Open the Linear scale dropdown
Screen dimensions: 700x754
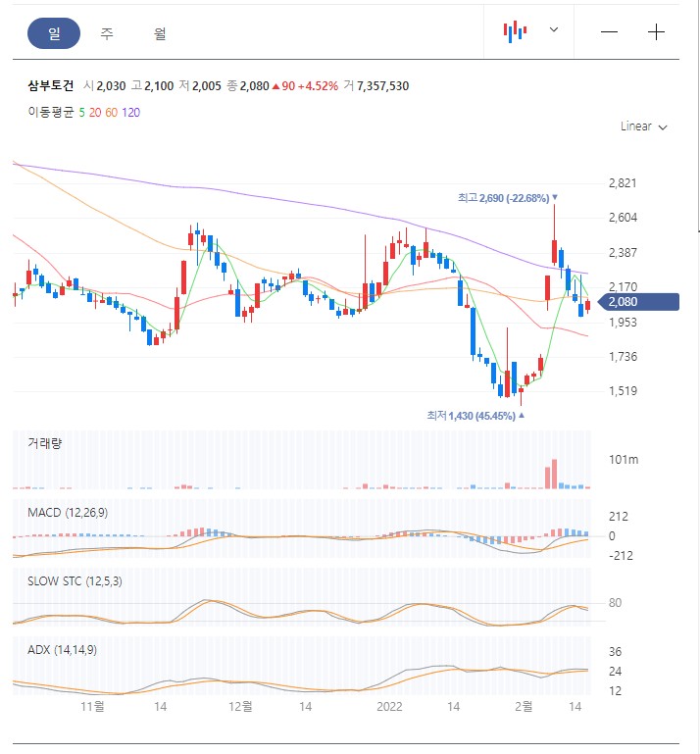pos(644,126)
